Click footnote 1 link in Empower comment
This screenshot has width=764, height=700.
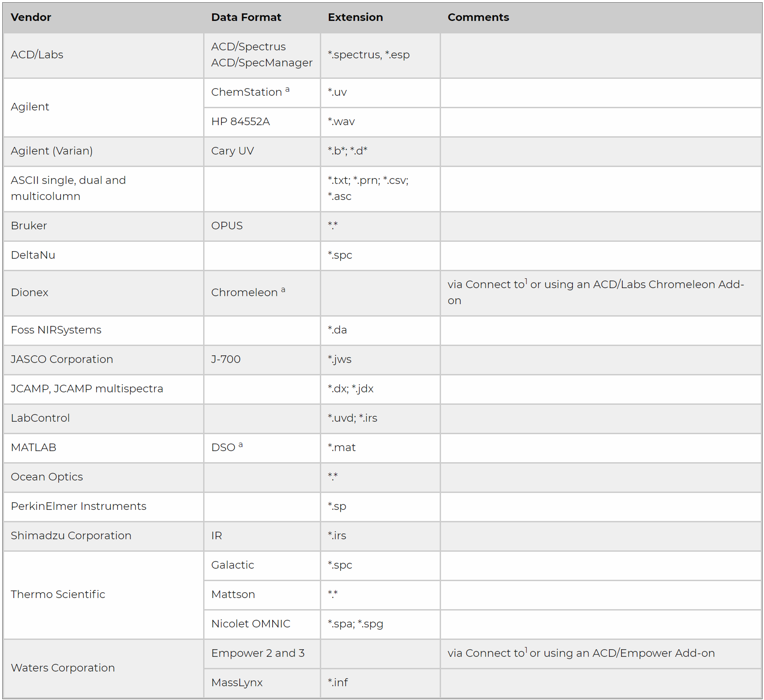pyautogui.click(x=526, y=650)
